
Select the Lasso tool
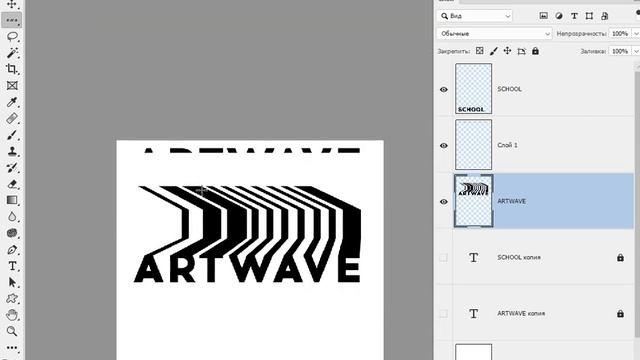12,36
